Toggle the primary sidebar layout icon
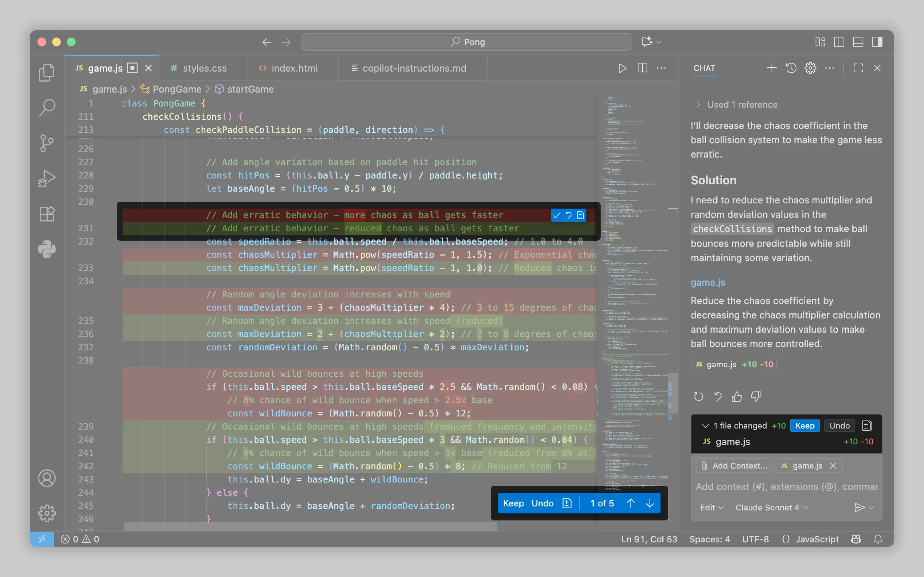924x577 pixels. point(839,42)
